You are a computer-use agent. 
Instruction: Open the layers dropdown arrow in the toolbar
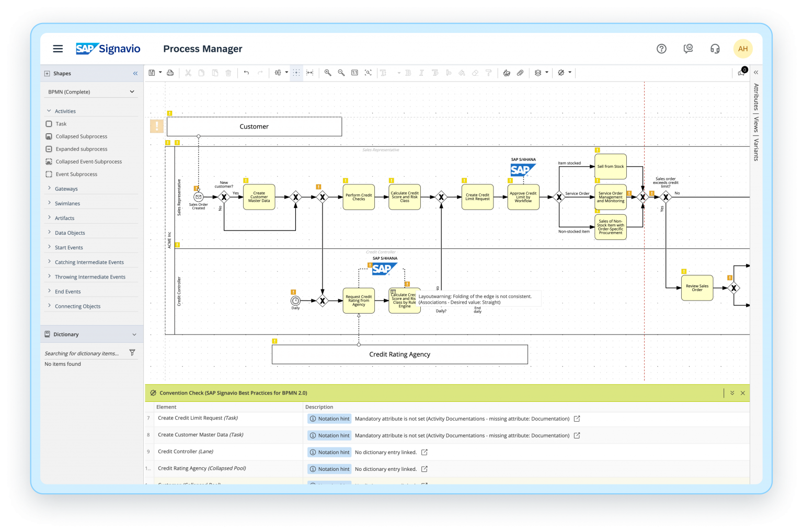pos(546,73)
